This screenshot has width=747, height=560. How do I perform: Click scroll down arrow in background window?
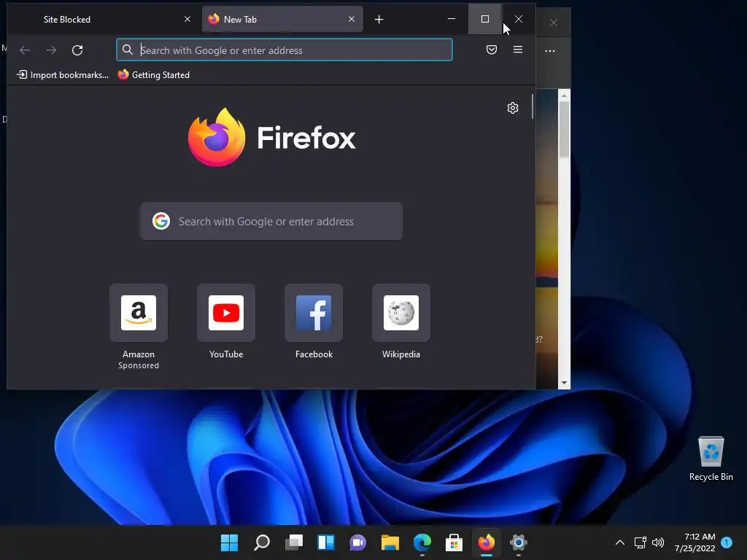coord(564,383)
